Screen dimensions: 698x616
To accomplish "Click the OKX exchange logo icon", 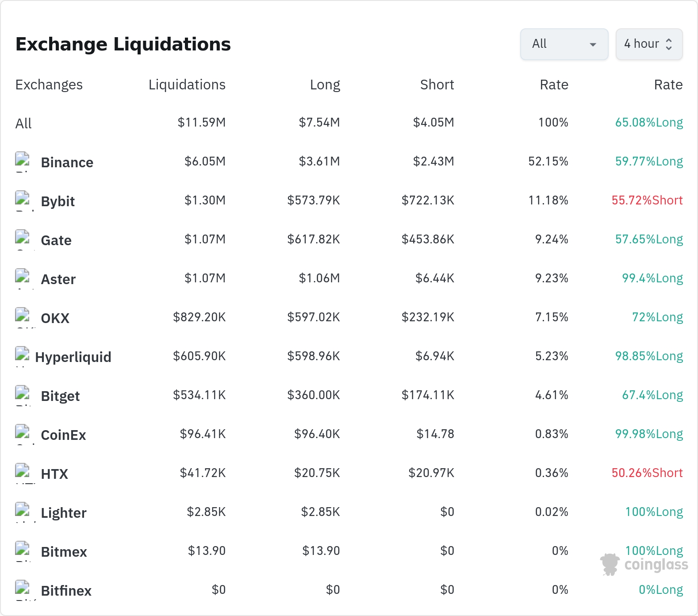I will click(23, 316).
